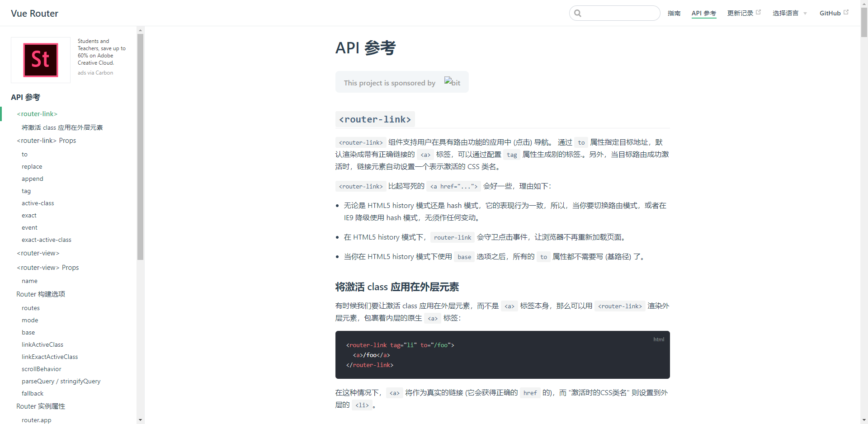Image resolution: width=868 pixels, height=424 pixels.
Task: Jump to the routes option link
Action: click(31, 308)
